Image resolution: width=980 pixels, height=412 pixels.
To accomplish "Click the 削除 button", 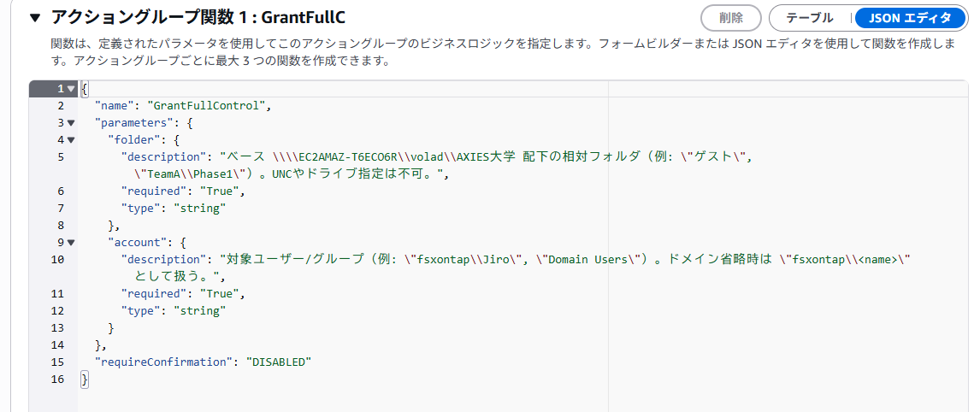I will (731, 18).
